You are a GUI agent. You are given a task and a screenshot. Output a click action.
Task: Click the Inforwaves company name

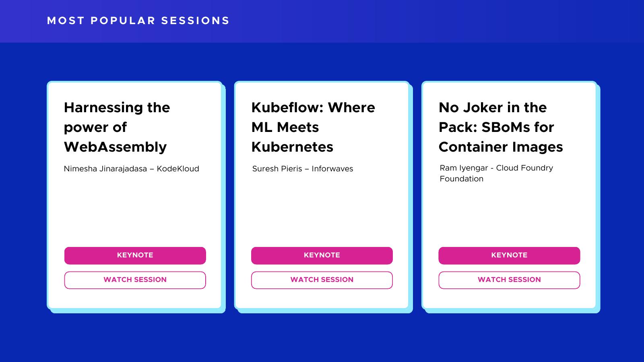tap(332, 169)
